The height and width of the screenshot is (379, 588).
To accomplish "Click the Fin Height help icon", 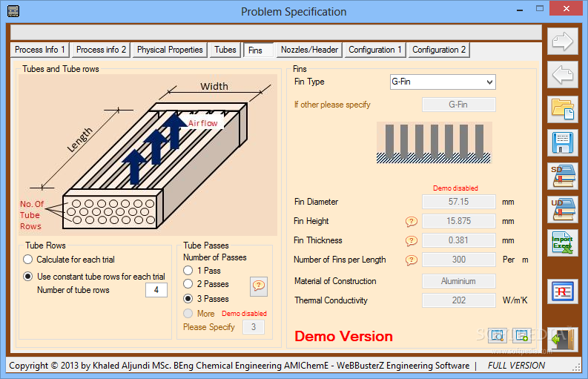I will click(x=412, y=222).
